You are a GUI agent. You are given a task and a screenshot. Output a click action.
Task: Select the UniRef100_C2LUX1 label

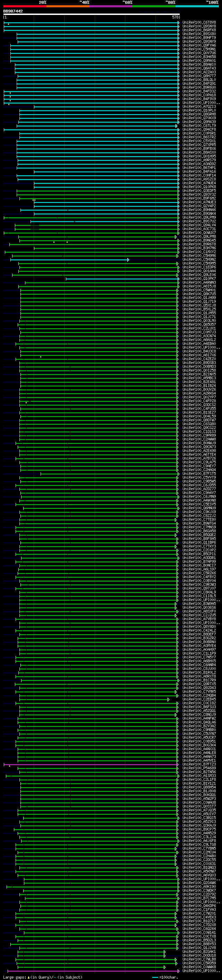[x=199, y=328]
